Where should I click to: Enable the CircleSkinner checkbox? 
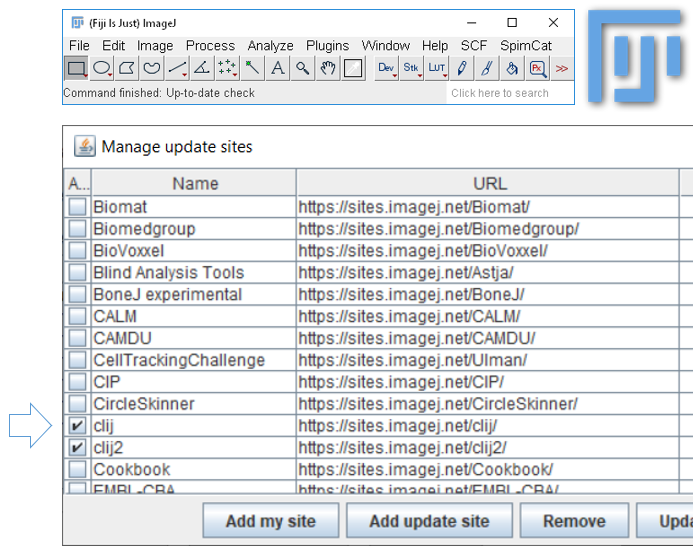pos(78,404)
